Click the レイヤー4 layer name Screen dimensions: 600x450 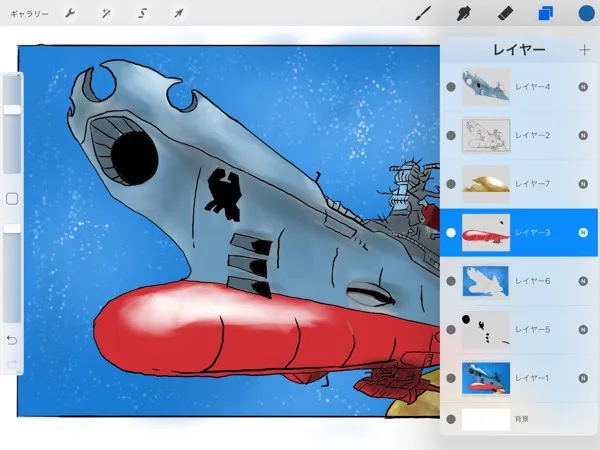pos(532,87)
